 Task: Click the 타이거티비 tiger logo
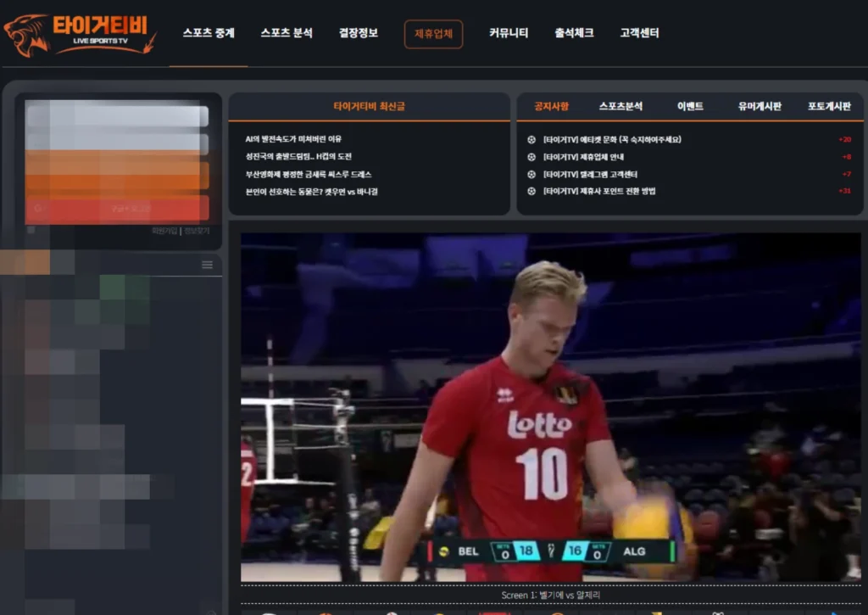(x=80, y=34)
